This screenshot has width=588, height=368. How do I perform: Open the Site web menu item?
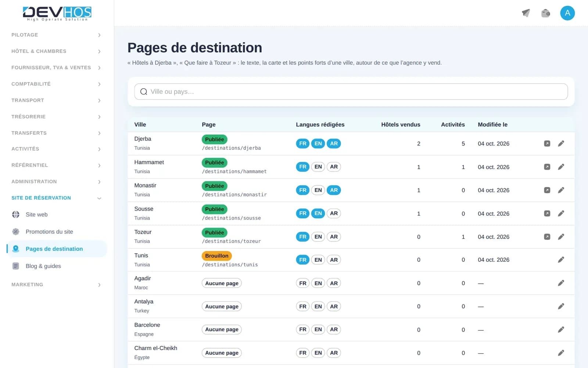pos(57,215)
